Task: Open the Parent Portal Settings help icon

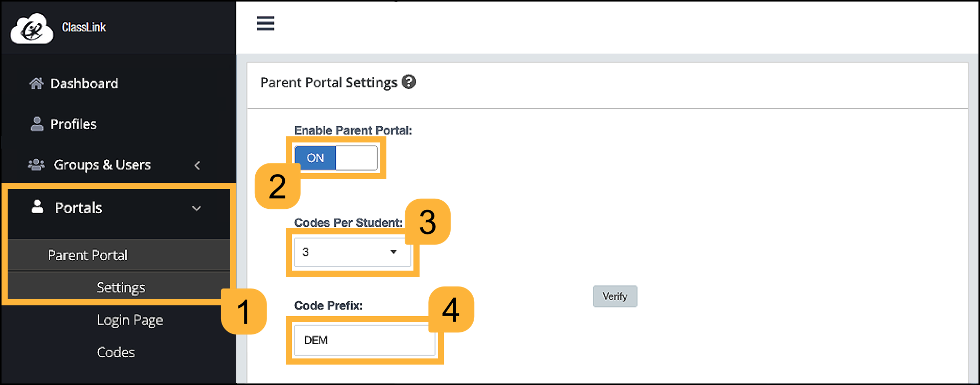Action: point(409,82)
